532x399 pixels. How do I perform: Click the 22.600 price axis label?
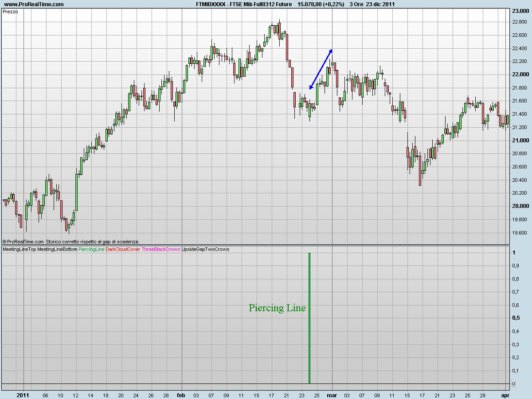click(x=520, y=35)
